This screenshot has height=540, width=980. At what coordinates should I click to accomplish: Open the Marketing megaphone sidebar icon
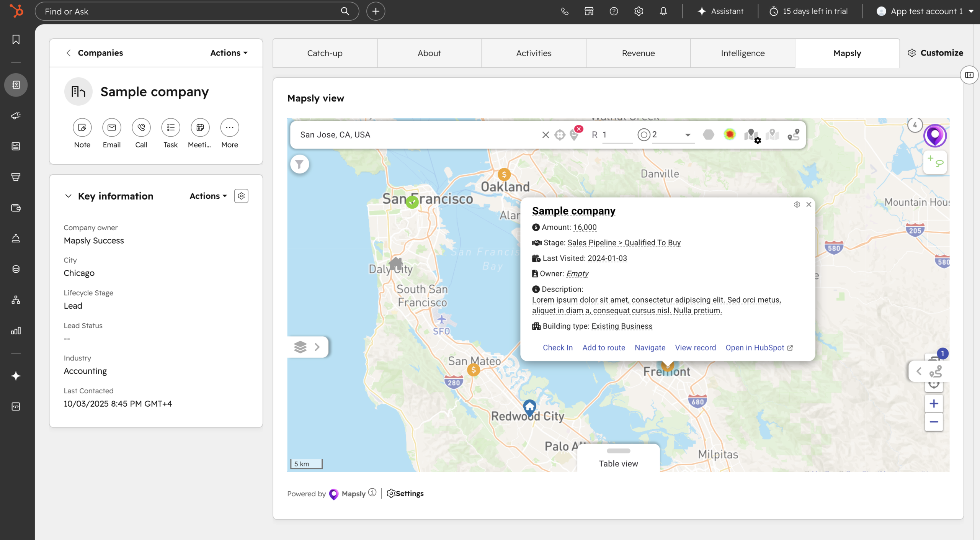(16, 115)
